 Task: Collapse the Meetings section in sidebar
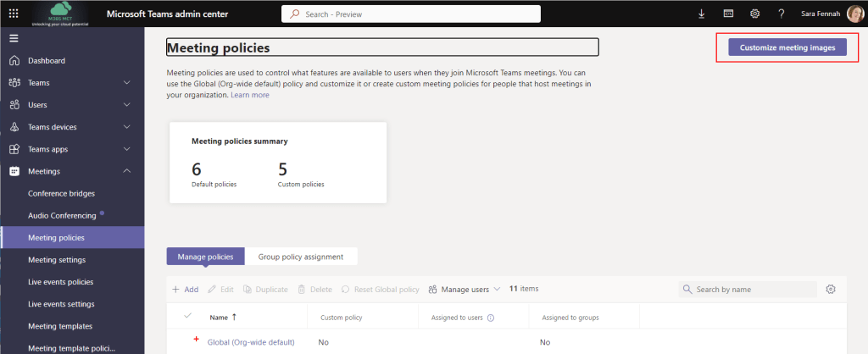[x=126, y=171]
